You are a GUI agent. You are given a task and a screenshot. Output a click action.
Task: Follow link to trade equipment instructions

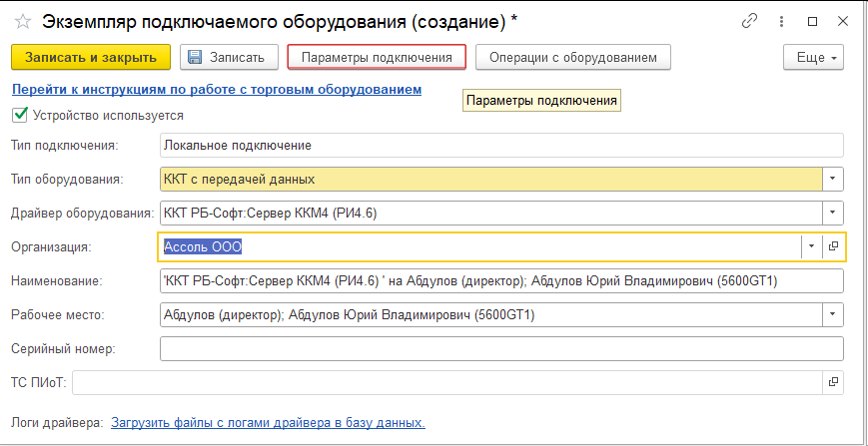217,89
